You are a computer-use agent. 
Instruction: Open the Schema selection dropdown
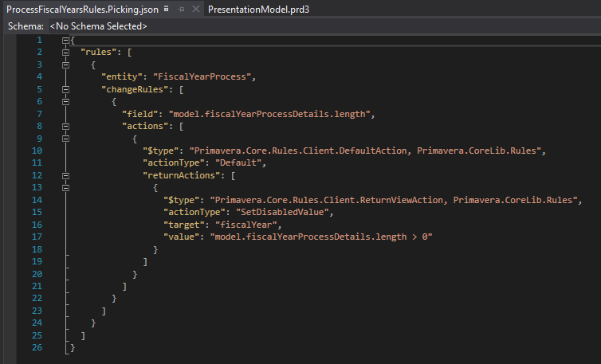click(324, 26)
